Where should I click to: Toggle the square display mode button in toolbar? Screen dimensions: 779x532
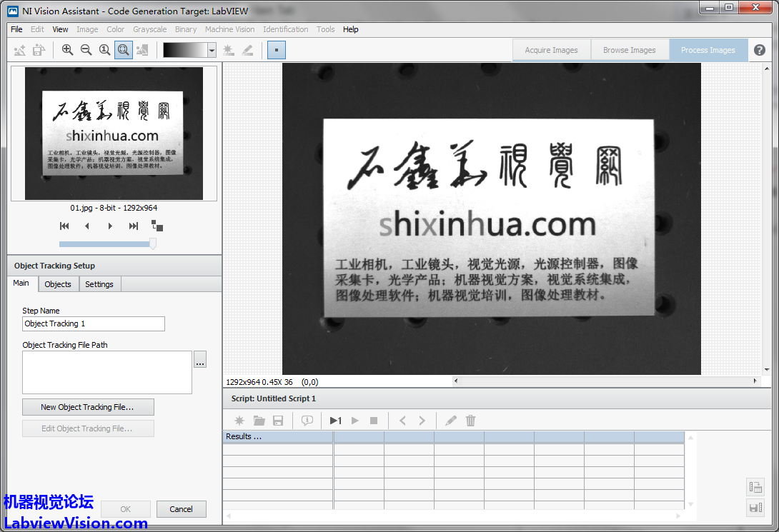pyautogui.click(x=276, y=50)
